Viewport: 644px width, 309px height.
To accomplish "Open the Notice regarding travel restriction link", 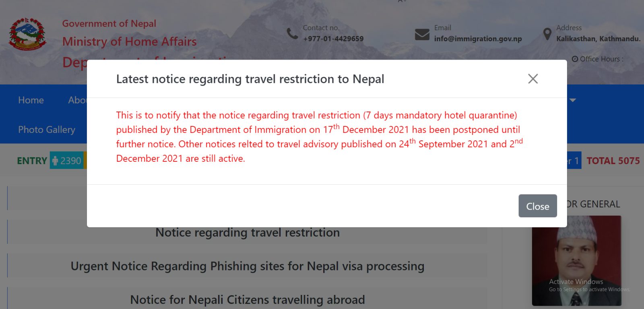I will tap(248, 233).
